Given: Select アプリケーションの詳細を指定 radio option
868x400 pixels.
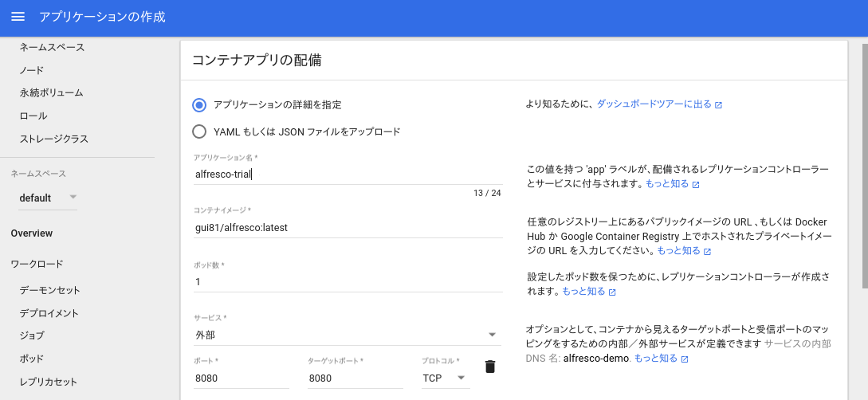Looking at the screenshot, I should click(x=198, y=104).
